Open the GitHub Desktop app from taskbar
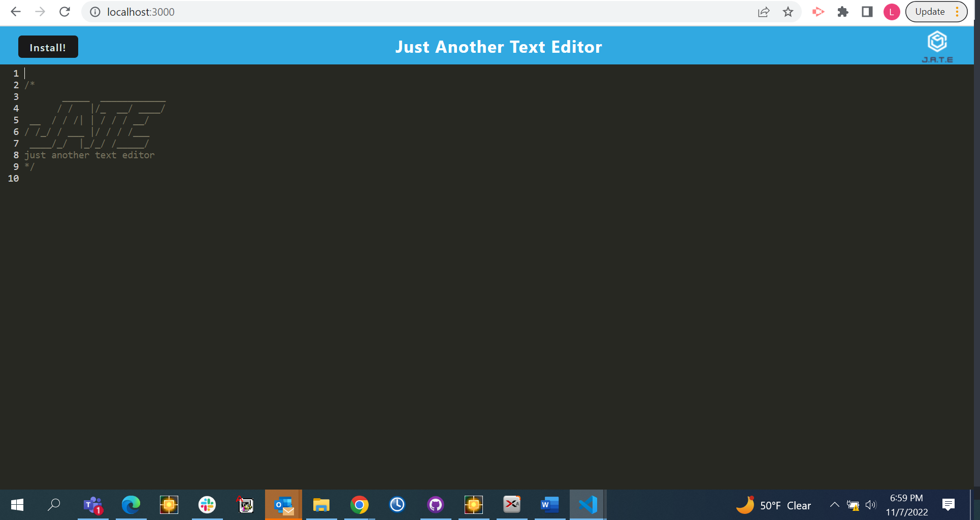The height and width of the screenshot is (520, 980). [435, 505]
